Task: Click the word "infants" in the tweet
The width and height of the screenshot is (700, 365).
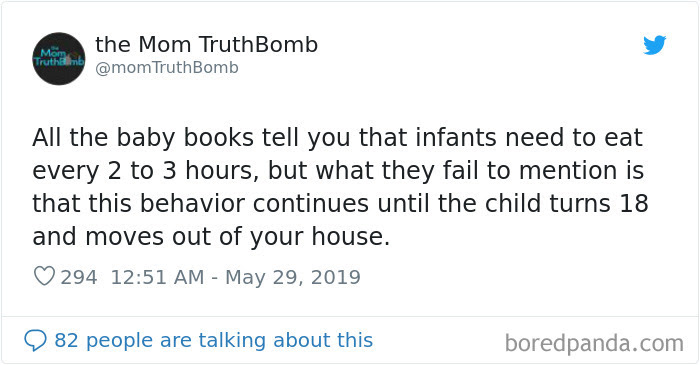Action: pyautogui.click(x=456, y=137)
